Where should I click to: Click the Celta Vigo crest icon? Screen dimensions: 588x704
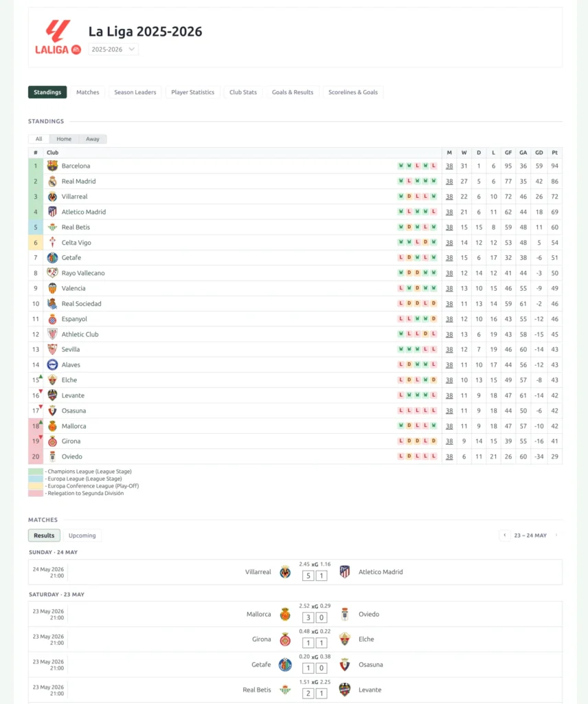(x=52, y=243)
